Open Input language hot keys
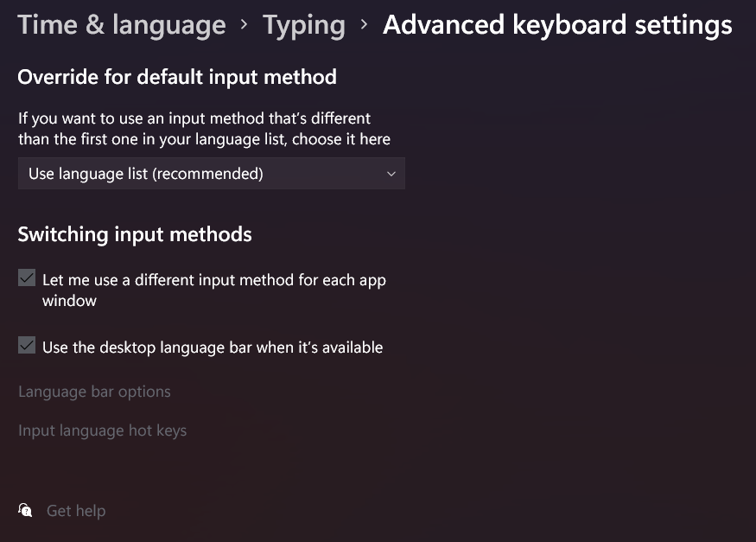 click(x=102, y=430)
